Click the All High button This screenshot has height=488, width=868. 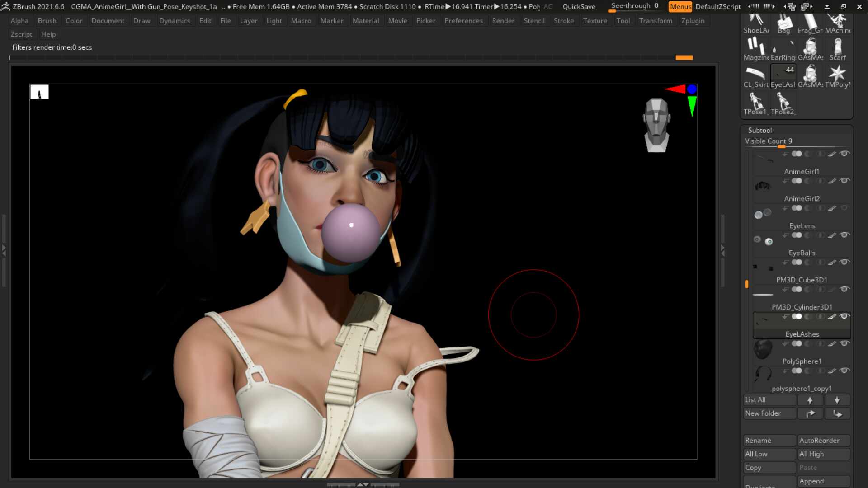tap(824, 454)
